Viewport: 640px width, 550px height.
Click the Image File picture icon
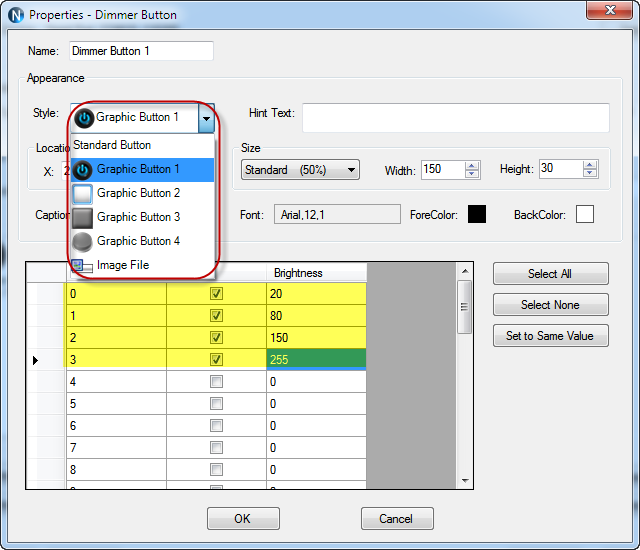pos(82,266)
